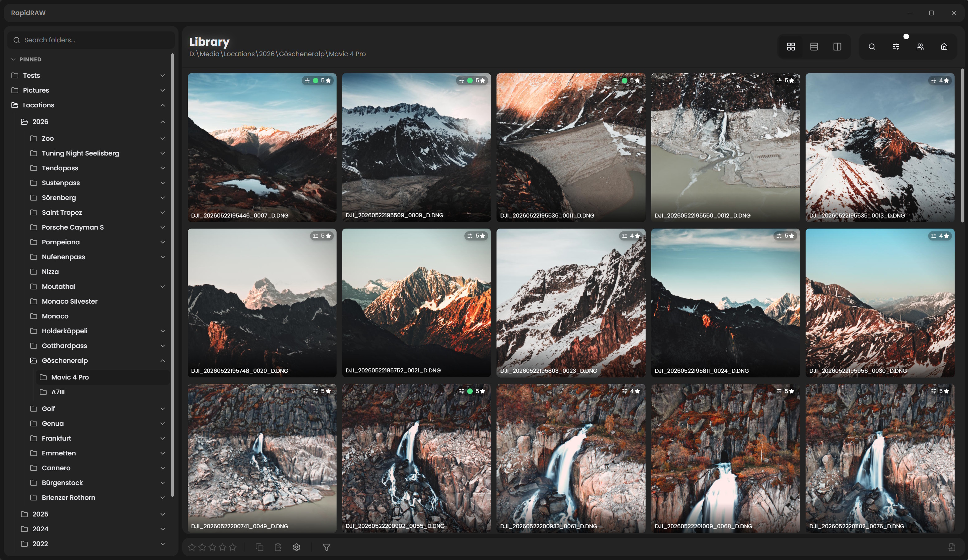Click green label dot on DJI_20260522195536_0011_D.DNG

click(x=625, y=81)
